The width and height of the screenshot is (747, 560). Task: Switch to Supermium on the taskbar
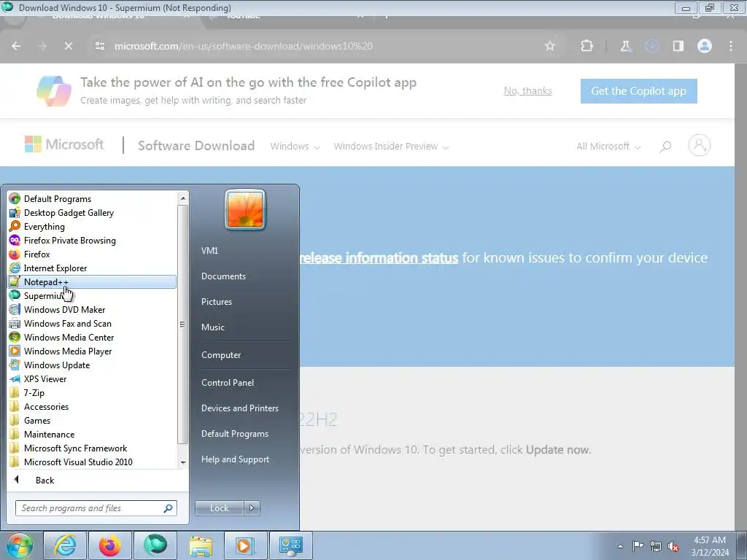coord(155,545)
